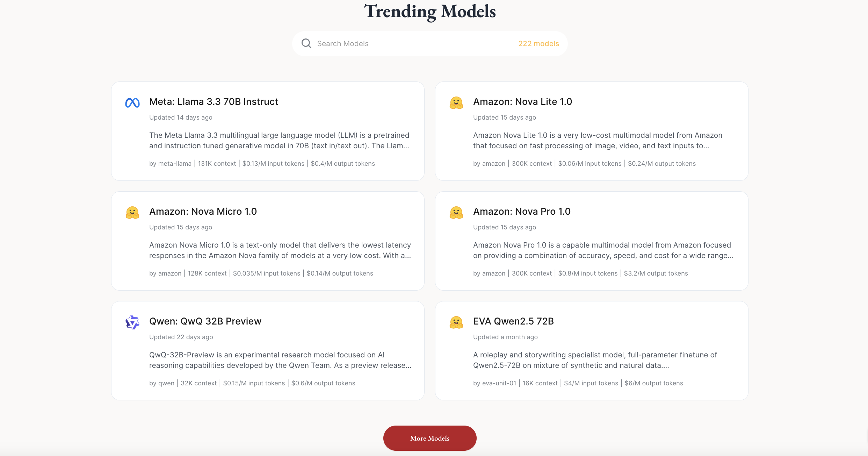Click the Meta logo icon
868x456 pixels.
click(132, 102)
